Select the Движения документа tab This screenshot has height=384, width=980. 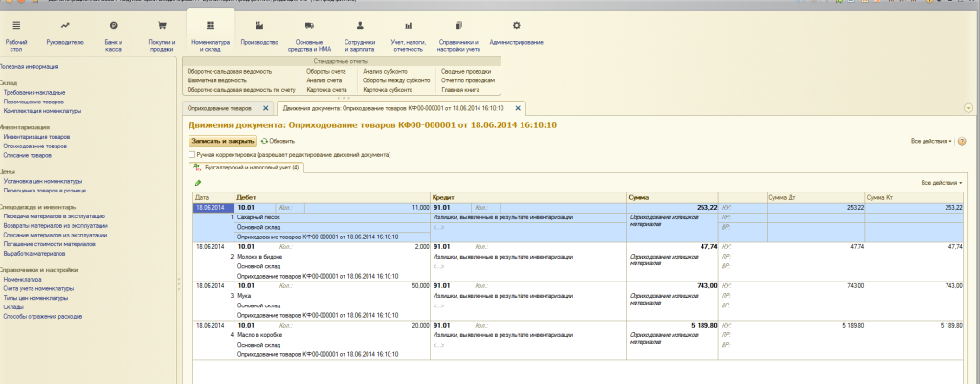[393, 108]
